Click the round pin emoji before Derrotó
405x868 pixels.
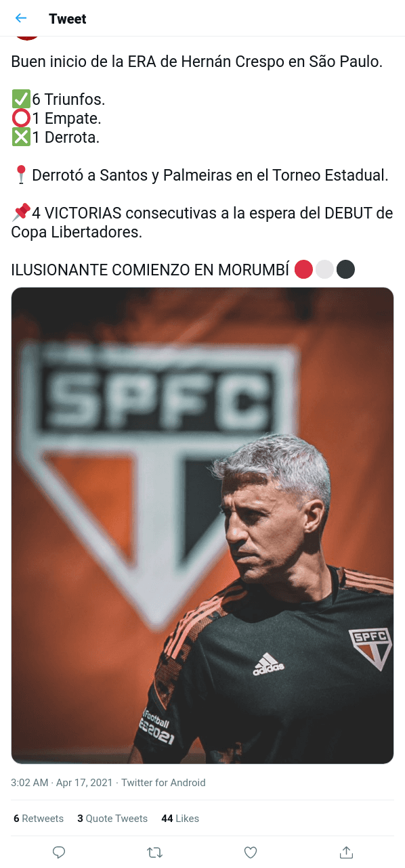pyautogui.click(x=21, y=175)
